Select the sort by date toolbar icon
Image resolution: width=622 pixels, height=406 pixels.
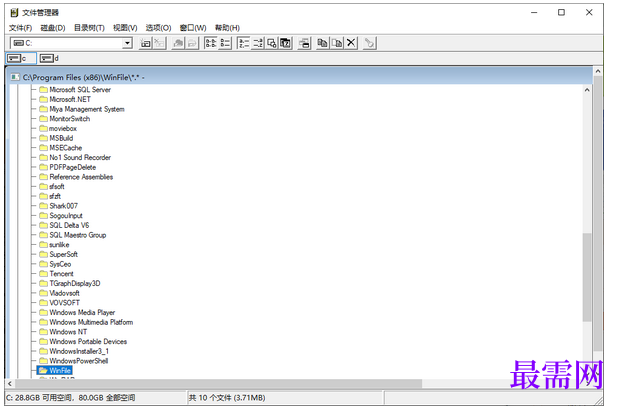[286, 43]
